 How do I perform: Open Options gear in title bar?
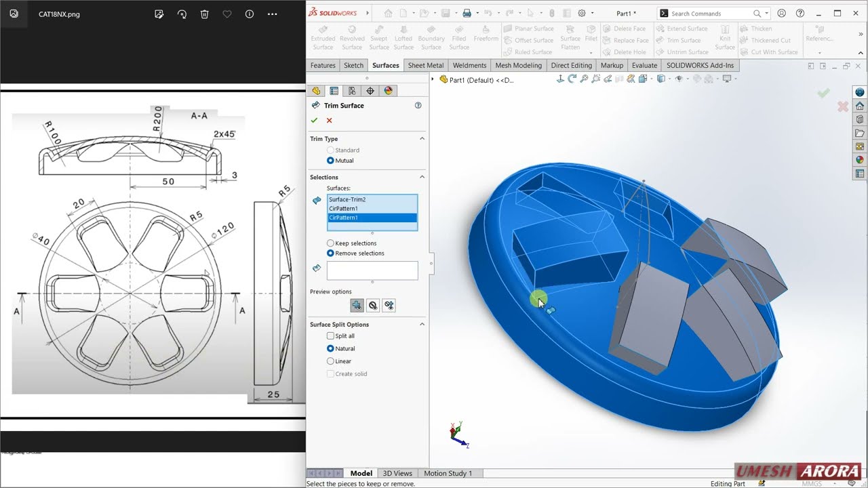tap(582, 13)
